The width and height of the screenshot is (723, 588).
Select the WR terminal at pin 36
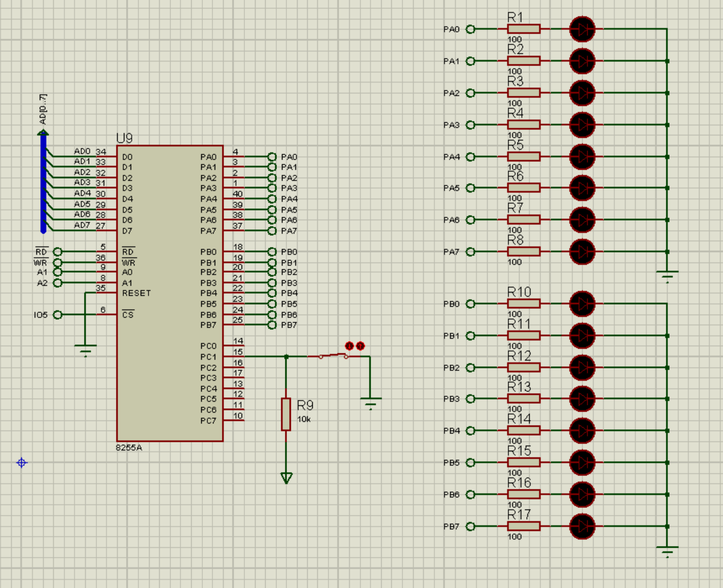pyautogui.click(x=58, y=263)
